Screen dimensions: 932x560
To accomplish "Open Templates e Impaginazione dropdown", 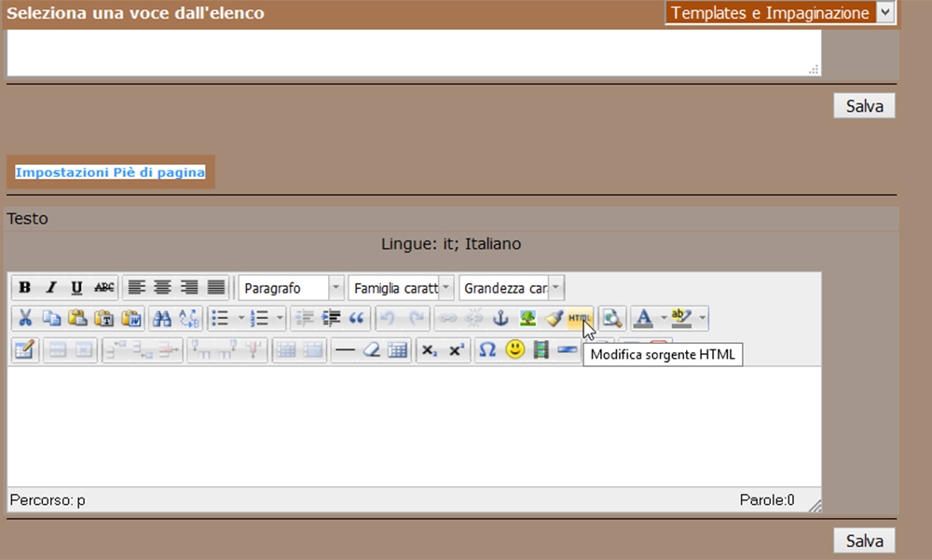I will pos(780,12).
